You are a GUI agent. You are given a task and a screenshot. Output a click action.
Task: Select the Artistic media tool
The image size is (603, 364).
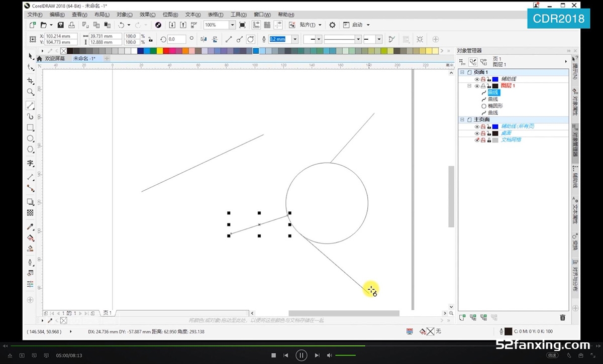(x=31, y=116)
